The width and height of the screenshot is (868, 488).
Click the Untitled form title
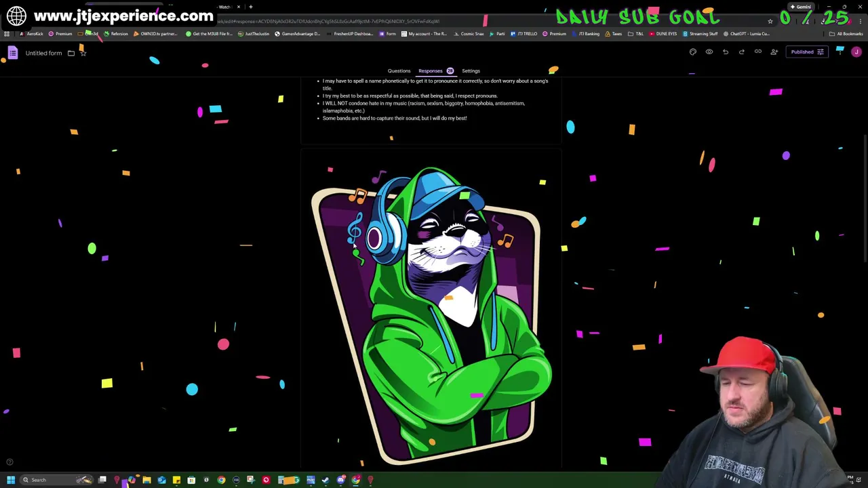pos(43,53)
